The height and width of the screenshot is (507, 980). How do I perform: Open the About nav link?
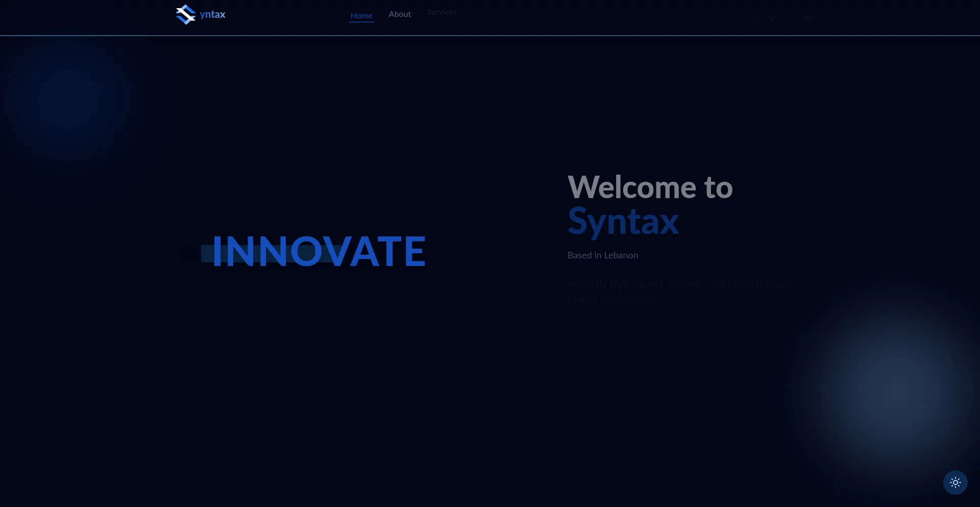(x=400, y=14)
